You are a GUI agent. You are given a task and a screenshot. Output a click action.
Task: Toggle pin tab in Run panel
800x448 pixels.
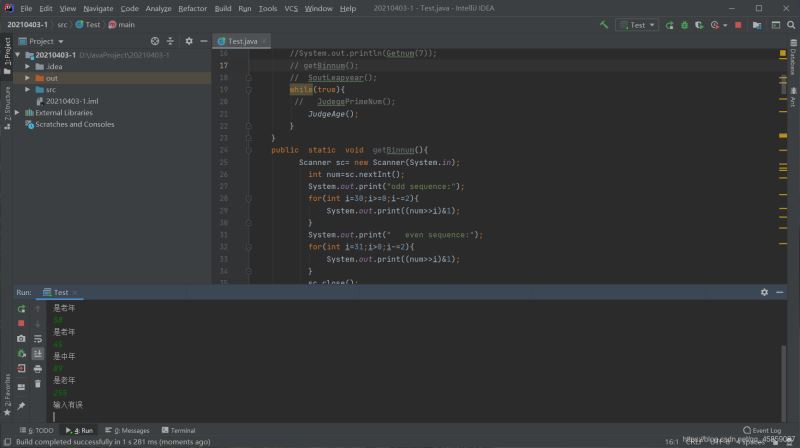coord(21,405)
